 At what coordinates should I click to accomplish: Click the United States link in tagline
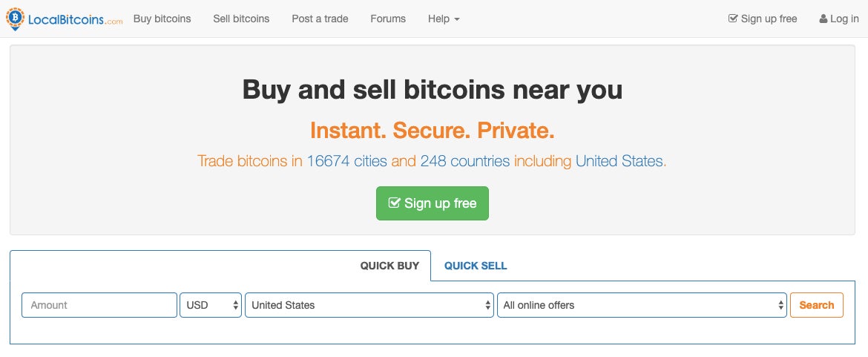[619, 161]
